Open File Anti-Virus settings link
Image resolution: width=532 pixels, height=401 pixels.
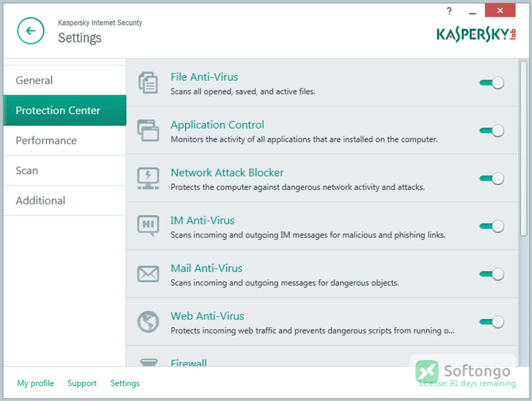[x=204, y=77]
